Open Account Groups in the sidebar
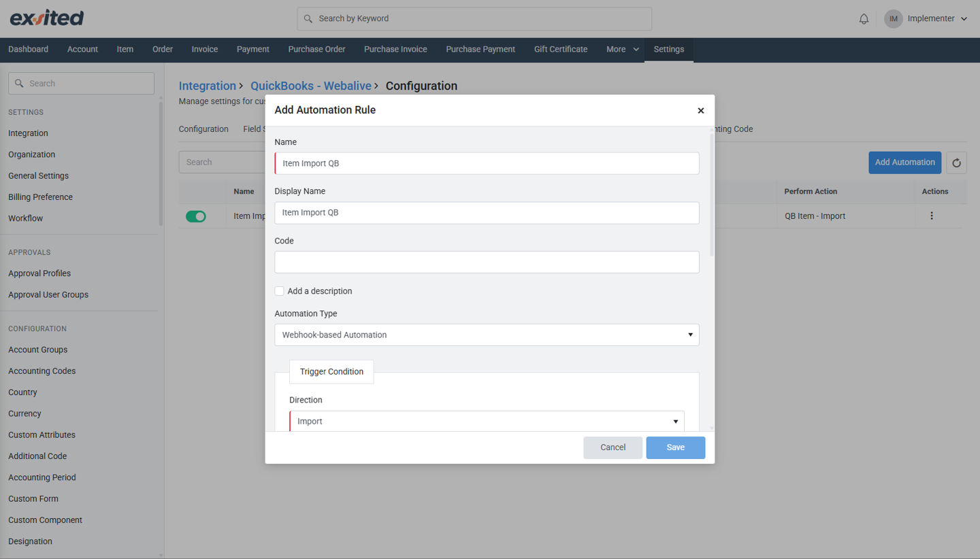Image resolution: width=980 pixels, height=559 pixels. pyautogui.click(x=37, y=350)
